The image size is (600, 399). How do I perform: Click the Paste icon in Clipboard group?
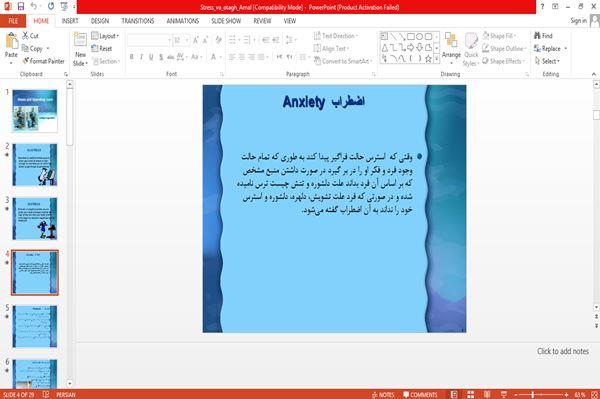point(11,41)
